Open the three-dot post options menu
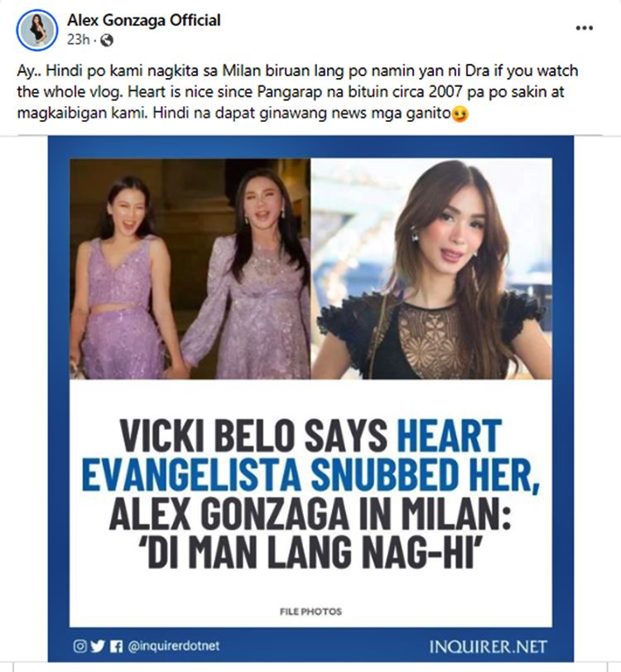Image resolution: width=621 pixels, height=672 pixels. point(585,28)
